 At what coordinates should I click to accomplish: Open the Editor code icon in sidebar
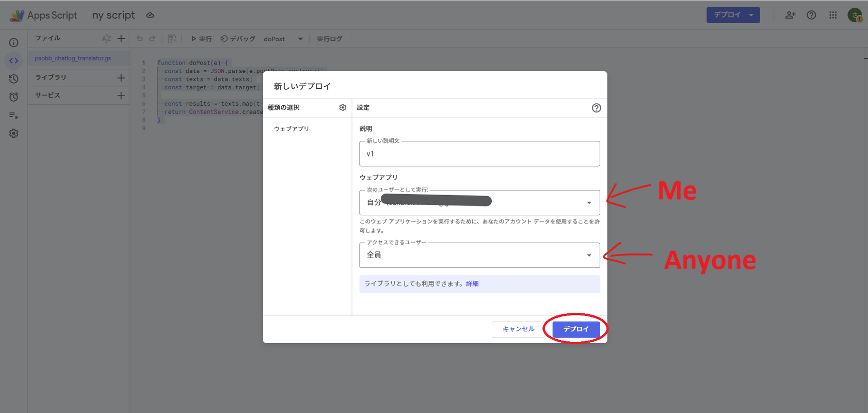pyautogui.click(x=14, y=61)
